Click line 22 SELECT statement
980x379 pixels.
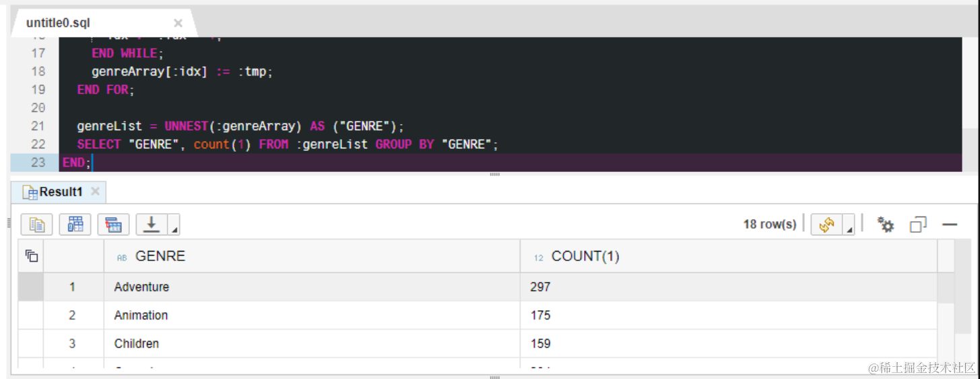coord(288,144)
